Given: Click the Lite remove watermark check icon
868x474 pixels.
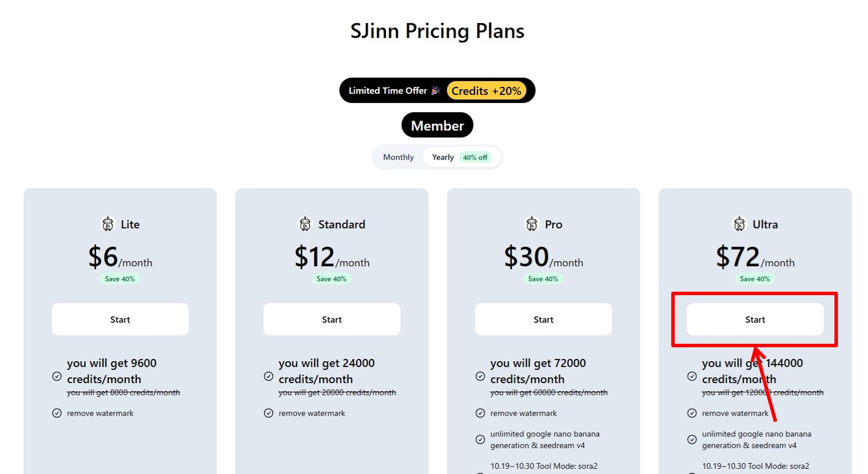Looking at the screenshot, I should 57,413.
